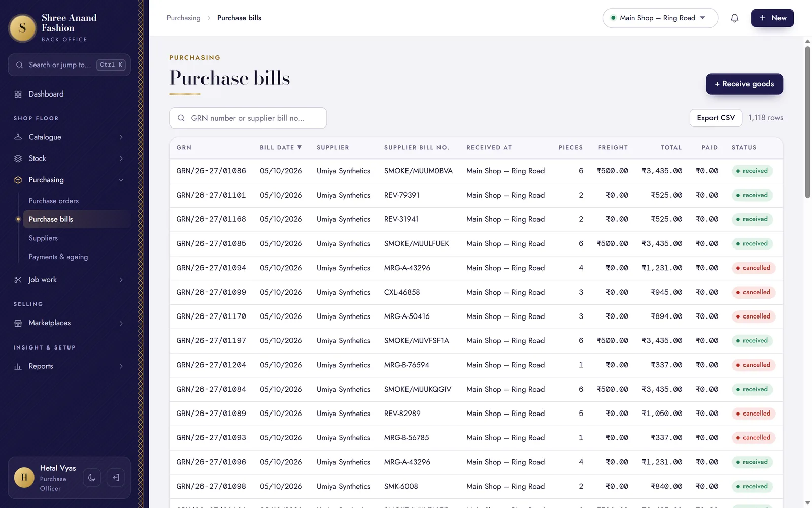Open the notifications bell

734,18
